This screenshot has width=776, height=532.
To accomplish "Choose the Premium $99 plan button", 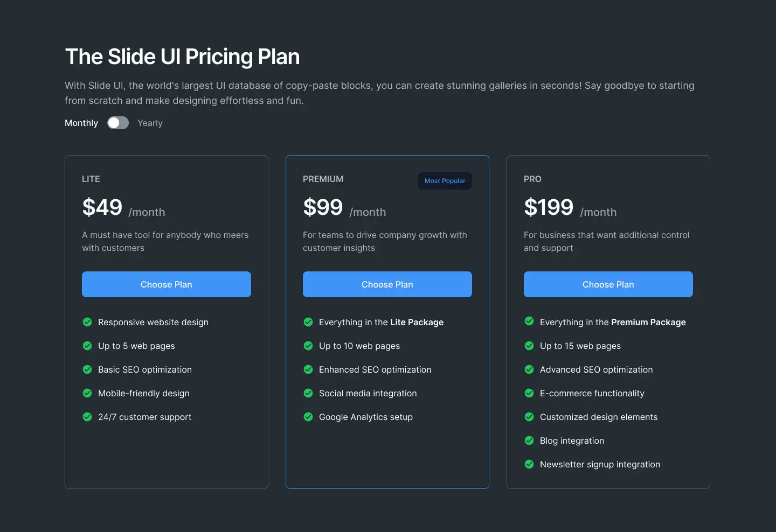I will pos(387,284).
